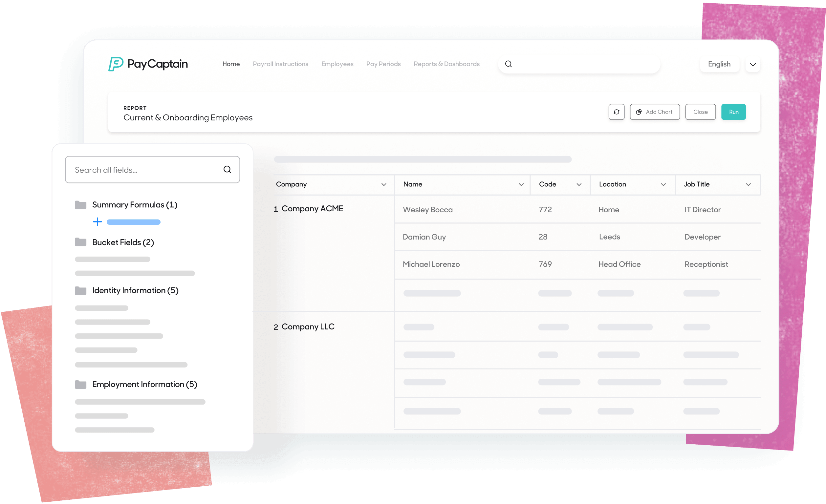
Task: Expand Employment Information (5) group
Action: 144,384
